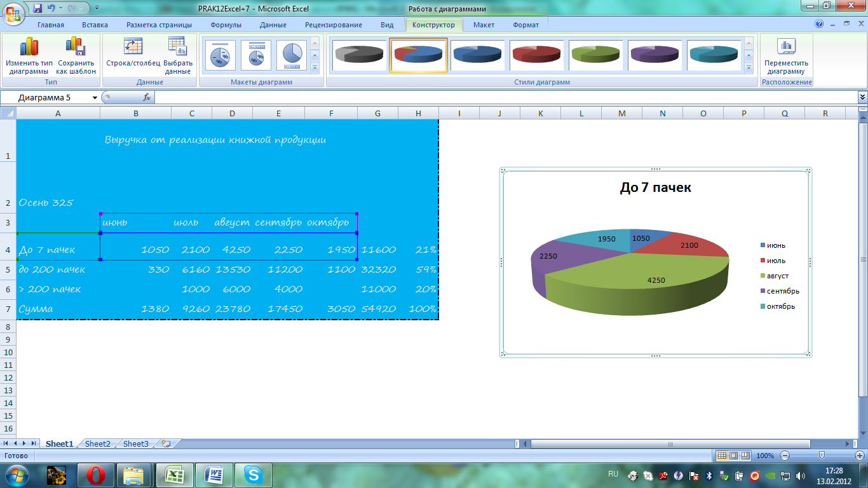Insert new worksheet tab icon
Screen dimensions: 868x488
pos(166,444)
